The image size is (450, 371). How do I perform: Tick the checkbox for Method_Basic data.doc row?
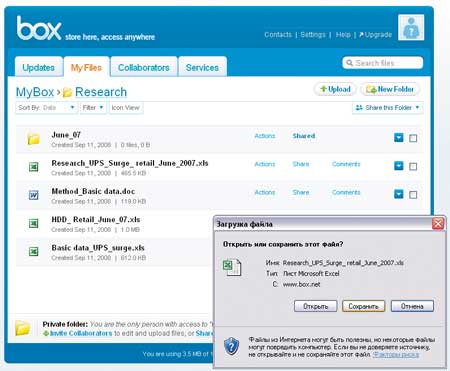[x=413, y=195]
